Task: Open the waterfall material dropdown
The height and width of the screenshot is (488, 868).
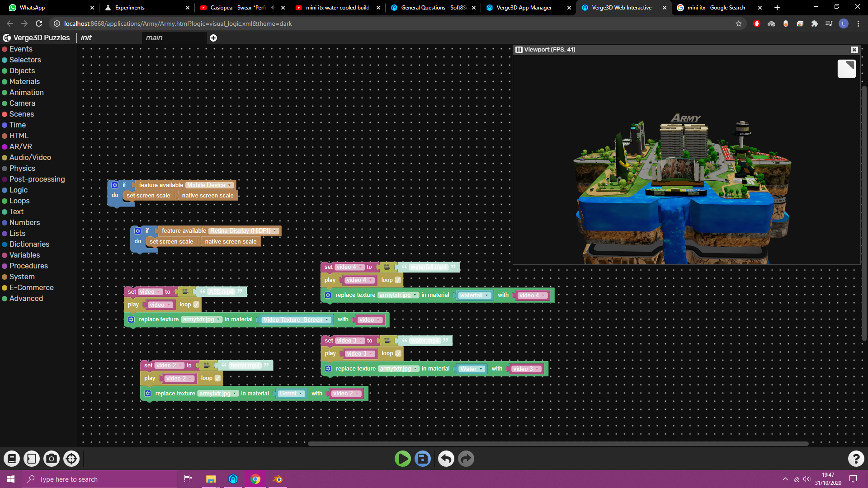Action: point(474,296)
